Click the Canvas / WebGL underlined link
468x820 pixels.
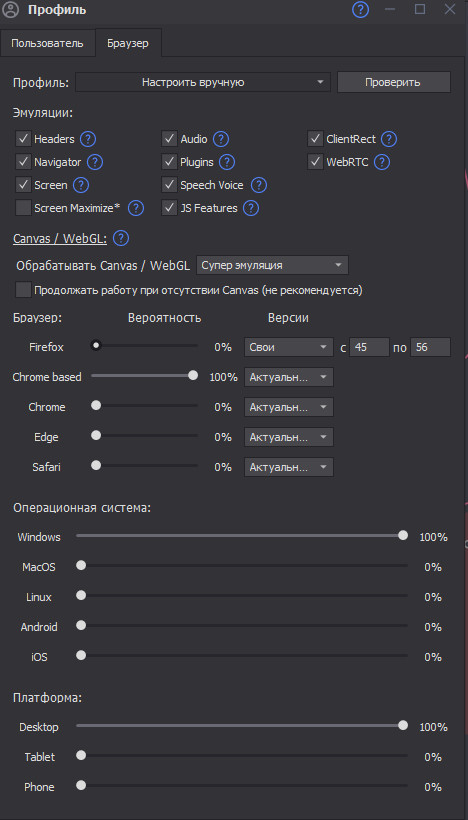click(x=60, y=239)
